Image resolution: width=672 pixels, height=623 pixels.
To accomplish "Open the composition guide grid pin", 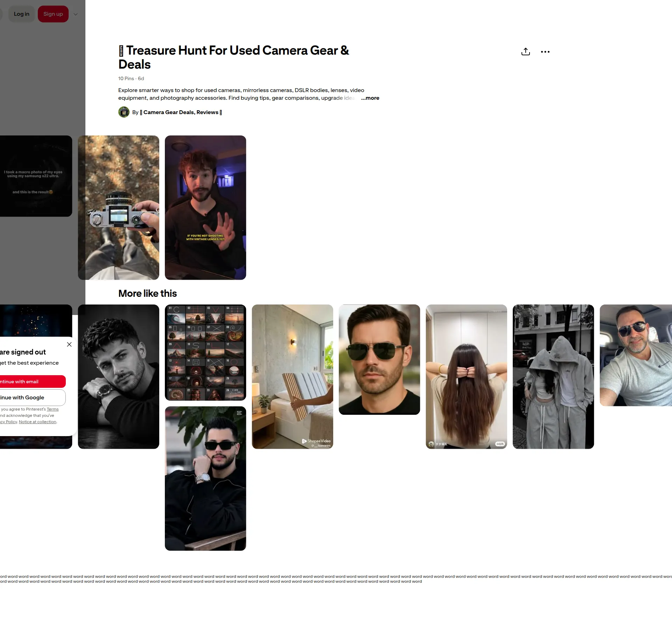I will point(205,352).
